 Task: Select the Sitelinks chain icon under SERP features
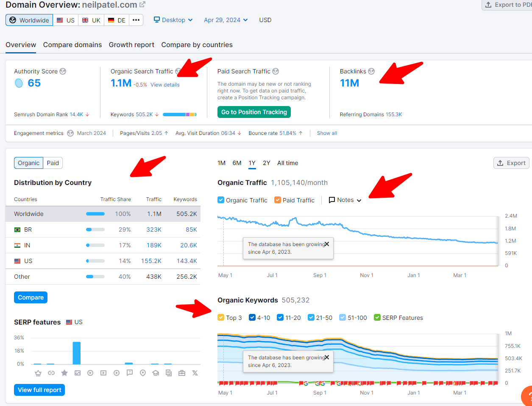click(51, 372)
